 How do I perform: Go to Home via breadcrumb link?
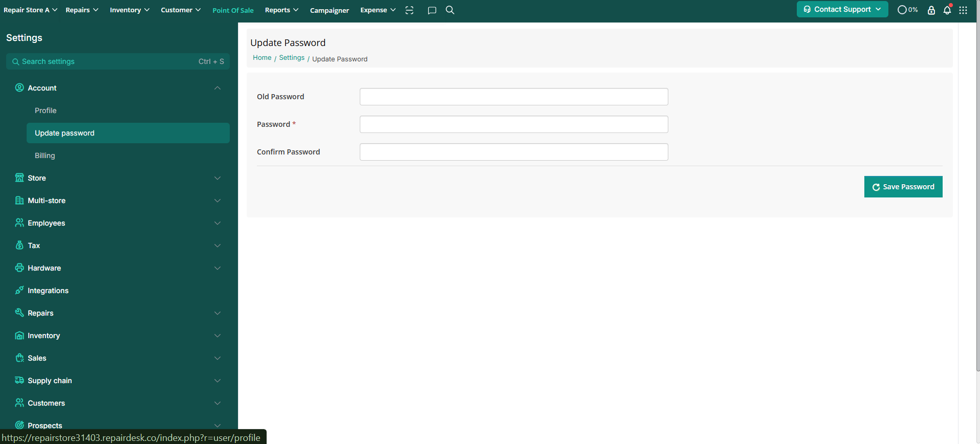point(262,58)
